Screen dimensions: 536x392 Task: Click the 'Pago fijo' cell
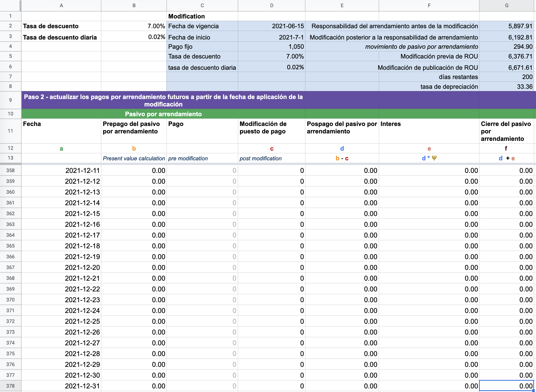pyautogui.click(x=202, y=47)
